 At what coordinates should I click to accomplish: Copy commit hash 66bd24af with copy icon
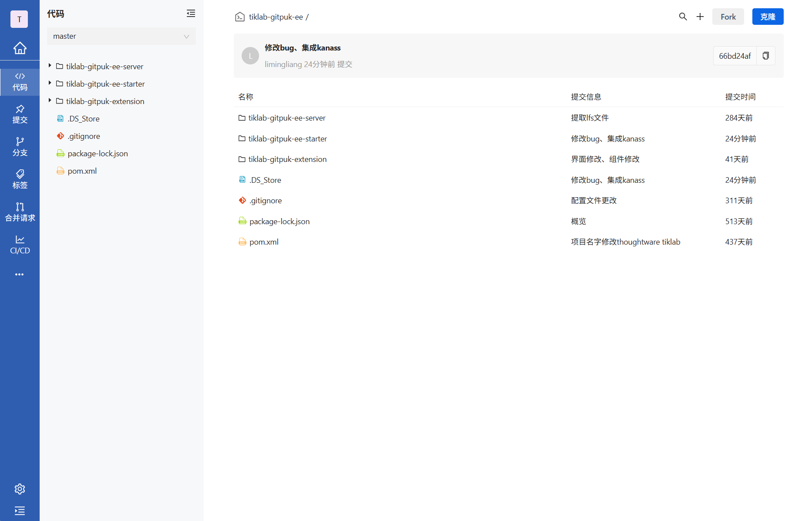click(x=765, y=56)
